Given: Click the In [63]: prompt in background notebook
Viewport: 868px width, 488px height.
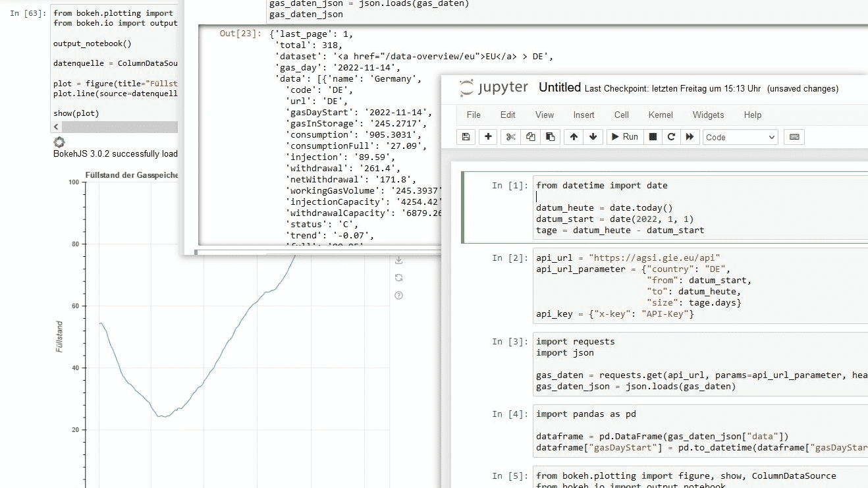Looking at the screenshot, I should [27, 13].
